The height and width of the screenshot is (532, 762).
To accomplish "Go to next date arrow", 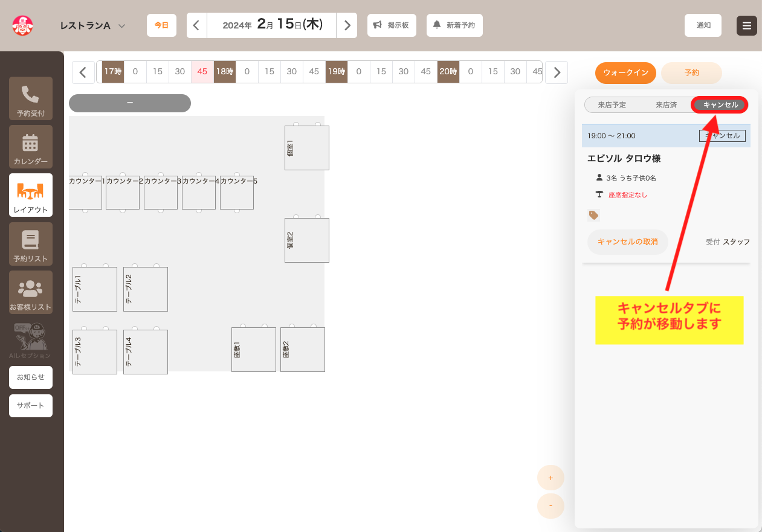I will (x=347, y=25).
